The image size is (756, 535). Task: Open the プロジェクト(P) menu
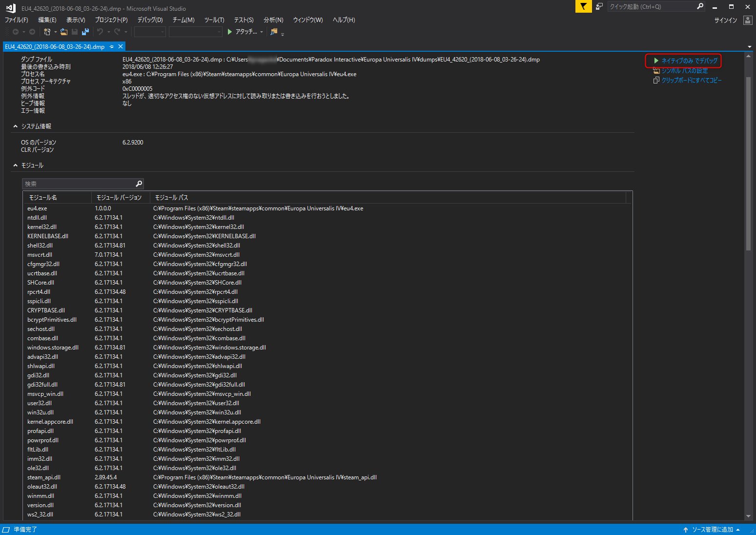[111, 20]
